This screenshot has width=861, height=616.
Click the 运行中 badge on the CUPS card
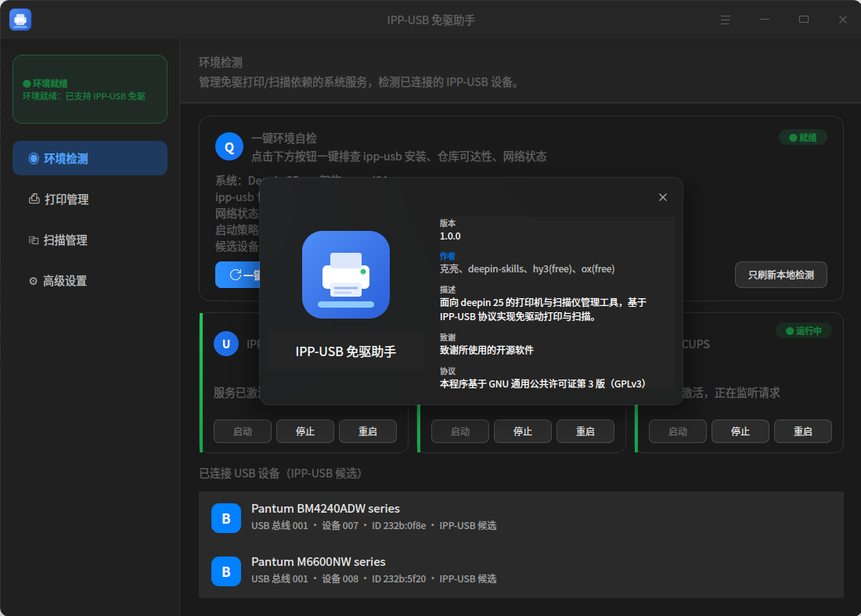tap(803, 330)
